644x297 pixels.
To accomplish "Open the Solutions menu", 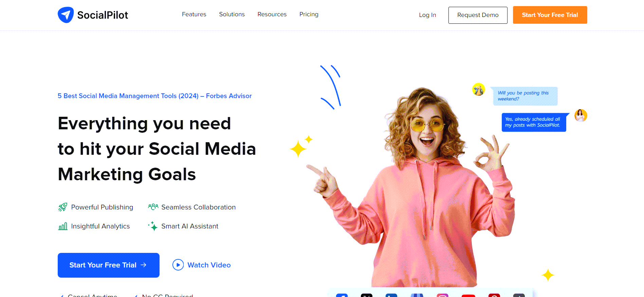I will coord(232,14).
